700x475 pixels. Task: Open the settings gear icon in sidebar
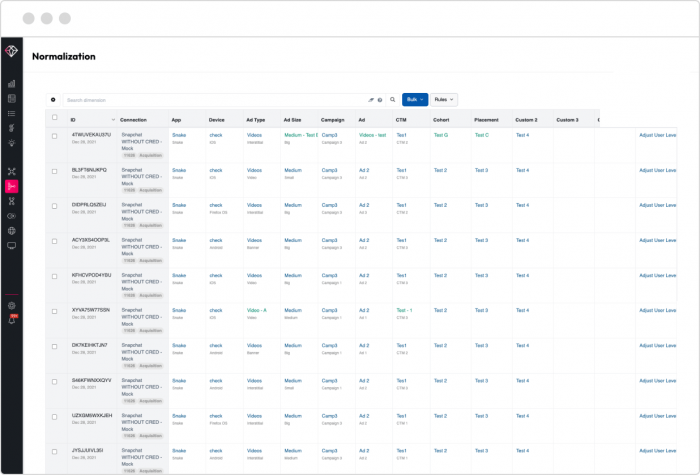pos(12,306)
